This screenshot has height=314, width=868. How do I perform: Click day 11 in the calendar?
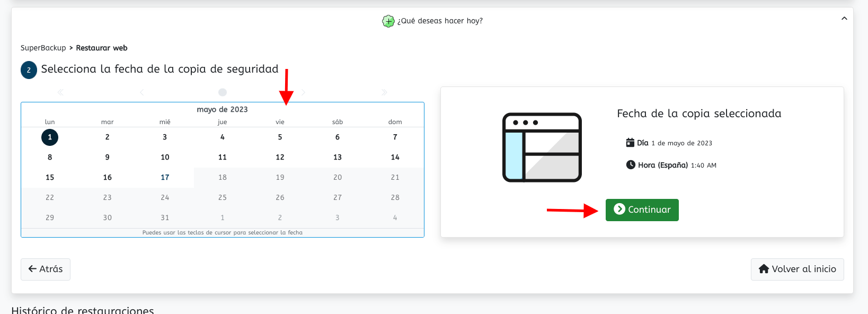click(x=223, y=158)
